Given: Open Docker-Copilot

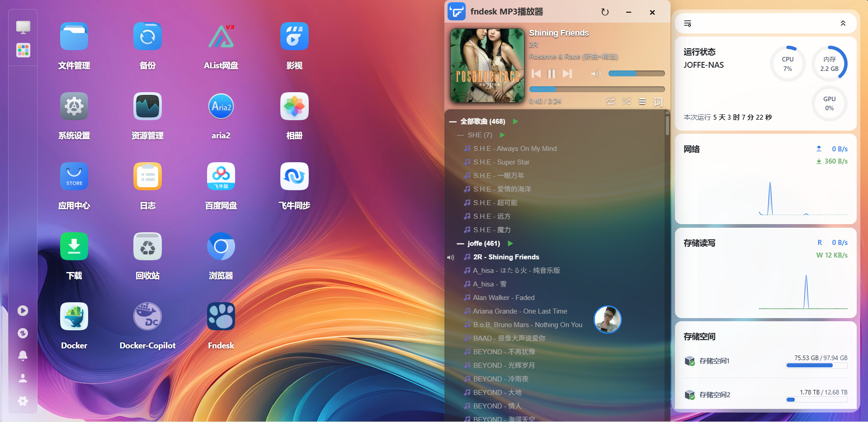Looking at the screenshot, I should click(147, 316).
